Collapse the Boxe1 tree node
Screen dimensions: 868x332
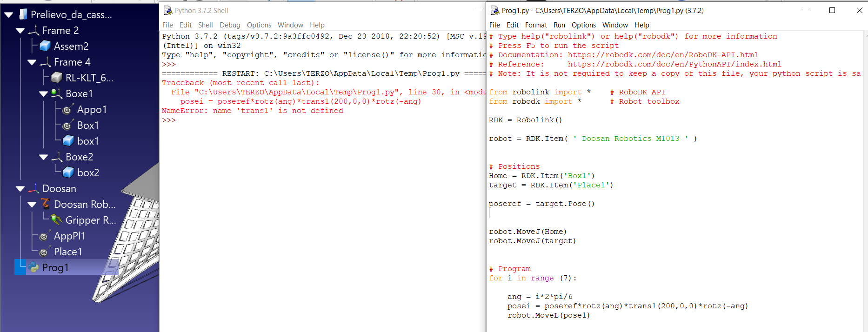click(x=43, y=94)
